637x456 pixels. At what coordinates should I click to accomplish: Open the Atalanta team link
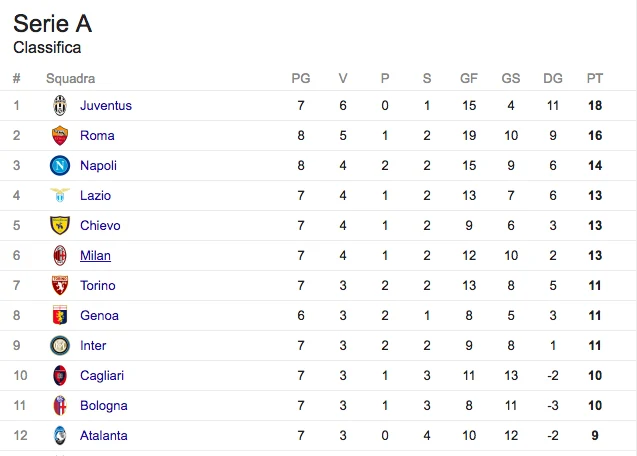click(x=104, y=436)
